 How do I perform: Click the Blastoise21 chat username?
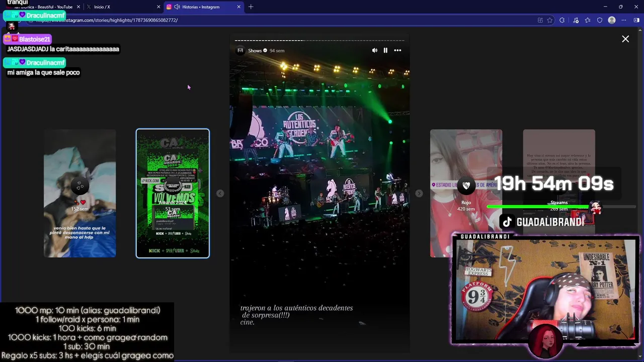pos(35,39)
